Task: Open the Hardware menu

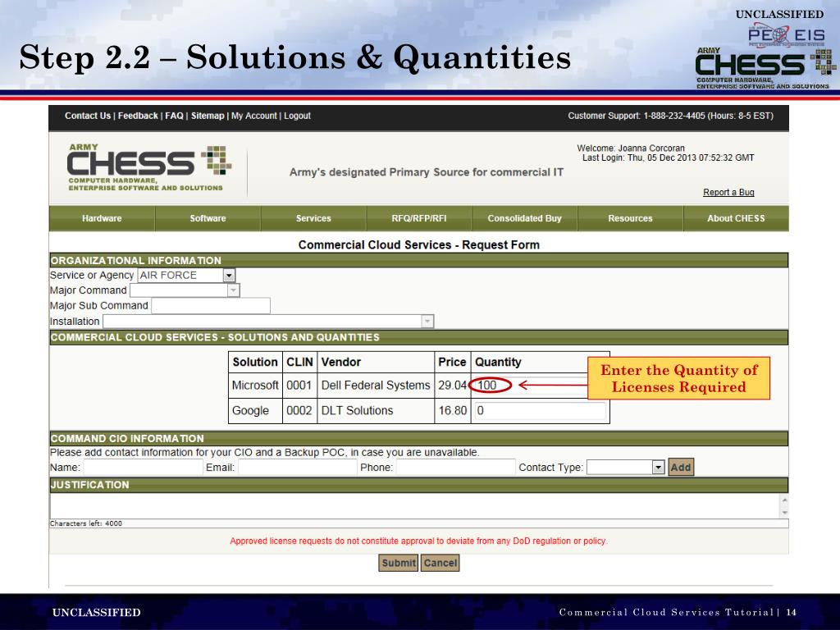Action: pos(102,218)
